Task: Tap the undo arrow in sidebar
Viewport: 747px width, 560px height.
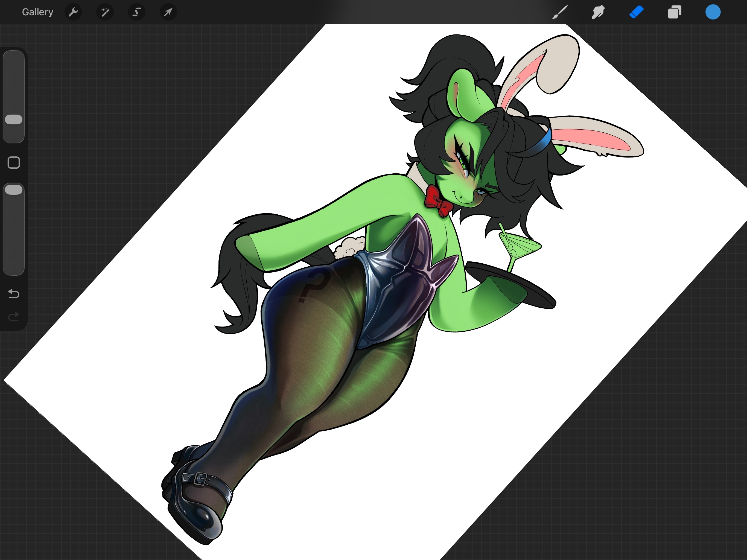Action: click(13, 293)
